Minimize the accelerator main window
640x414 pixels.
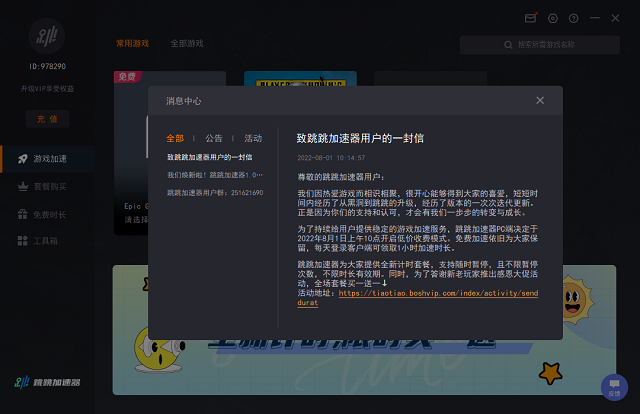(595, 18)
